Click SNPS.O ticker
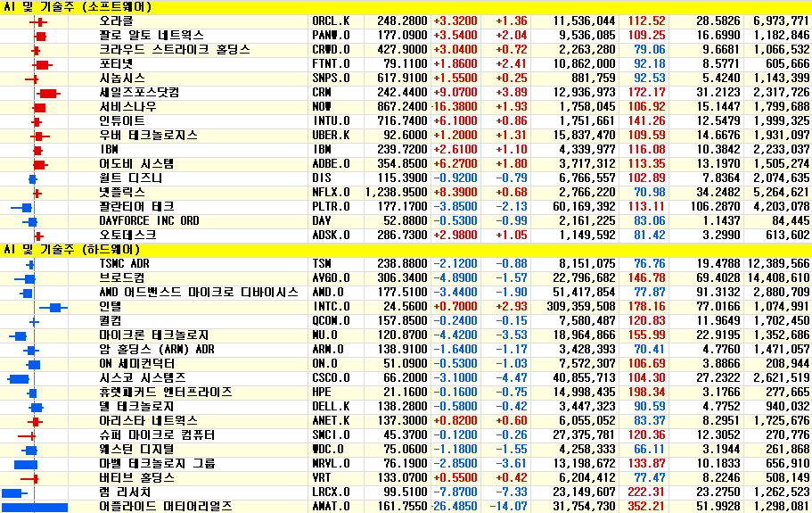Viewport: 812px width, 513px height. pyautogui.click(x=331, y=79)
